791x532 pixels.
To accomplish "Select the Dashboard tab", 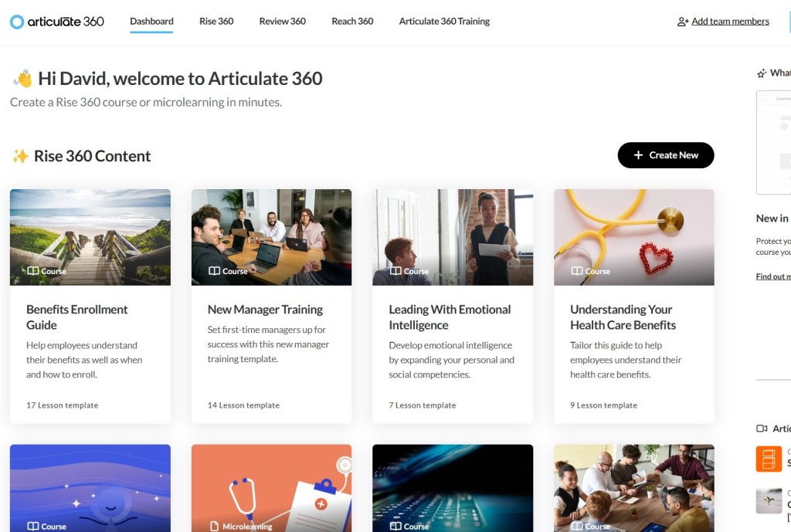I will pos(151,21).
